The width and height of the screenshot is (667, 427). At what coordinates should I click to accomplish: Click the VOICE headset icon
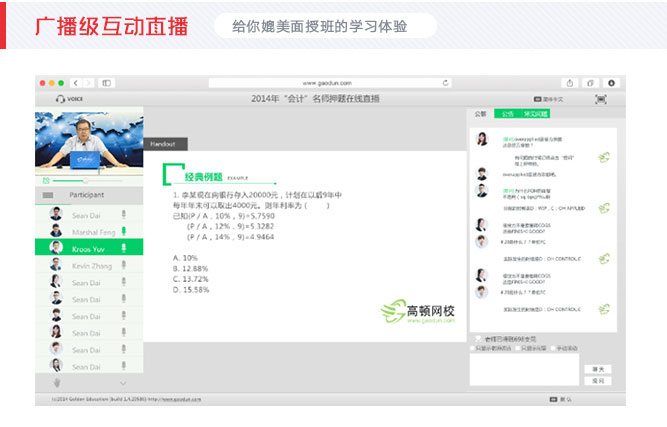(60, 99)
